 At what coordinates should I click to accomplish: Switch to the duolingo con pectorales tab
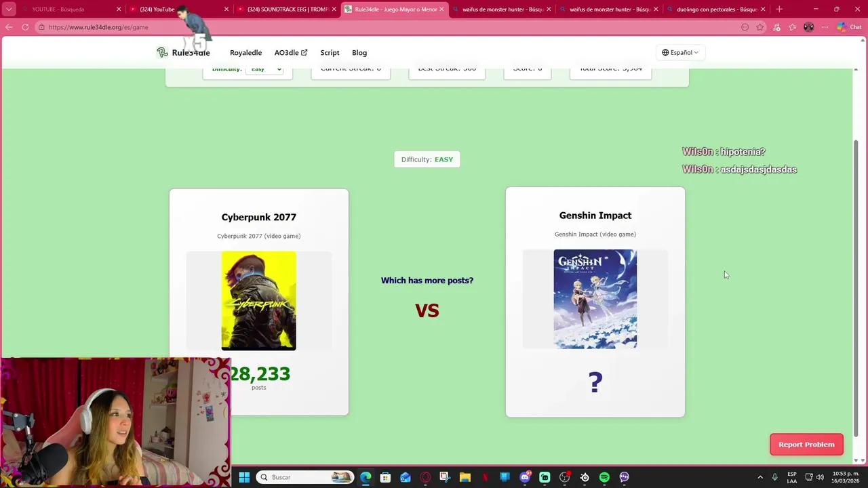[716, 9]
